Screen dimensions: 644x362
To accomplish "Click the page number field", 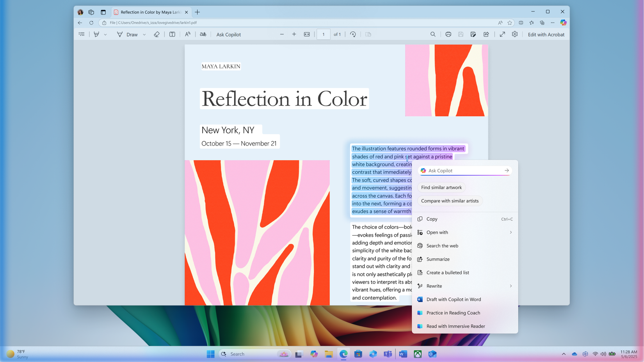I will [324, 34].
